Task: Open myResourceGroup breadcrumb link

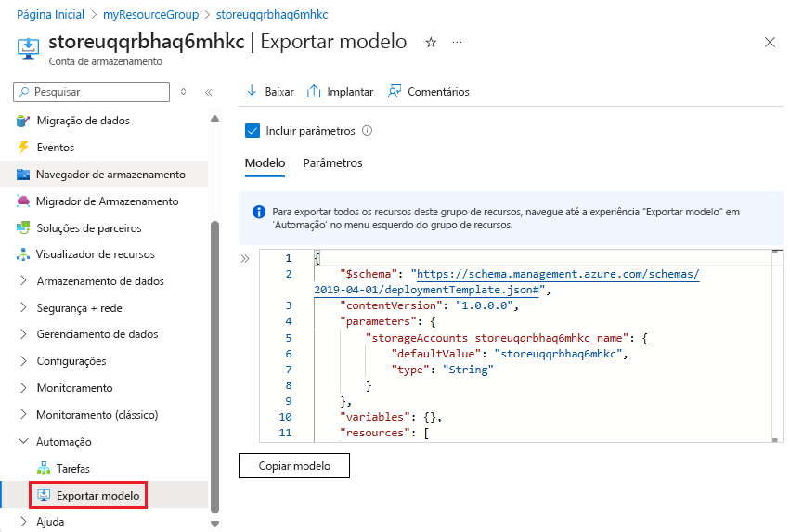Action: pos(150,15)
